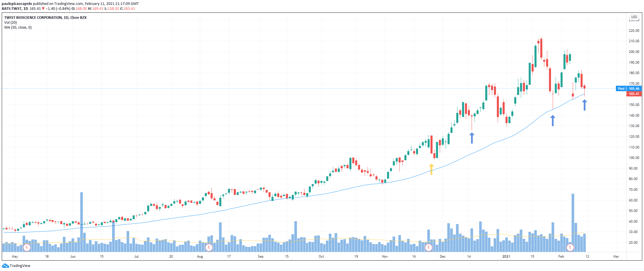Click the Sep label on time axis
Image resolution: width=644 pixels, height=271 pixels.
261,257
